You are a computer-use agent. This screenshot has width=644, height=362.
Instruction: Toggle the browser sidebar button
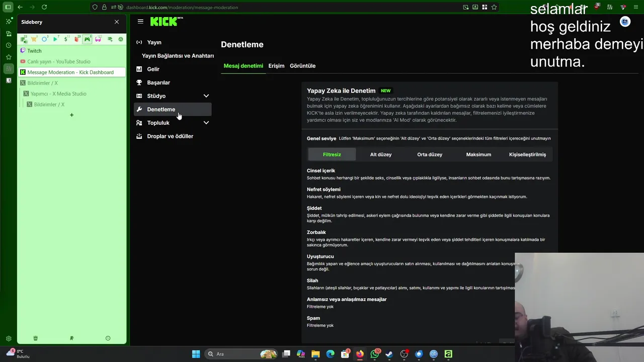click(x=8, y=7)
